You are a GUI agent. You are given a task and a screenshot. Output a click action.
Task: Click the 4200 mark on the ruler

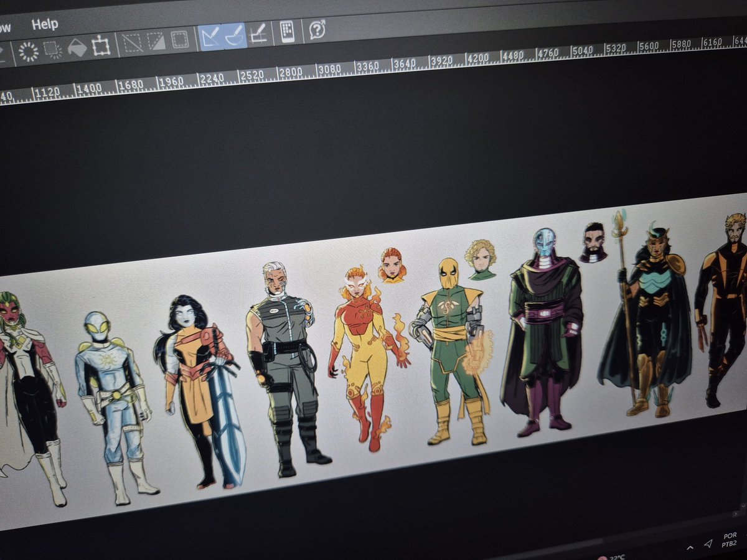478,58
